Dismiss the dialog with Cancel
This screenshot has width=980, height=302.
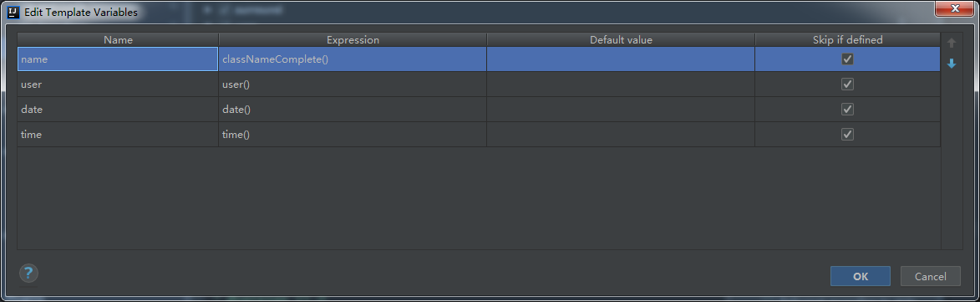pyautogui.click(x=930, y=276)
